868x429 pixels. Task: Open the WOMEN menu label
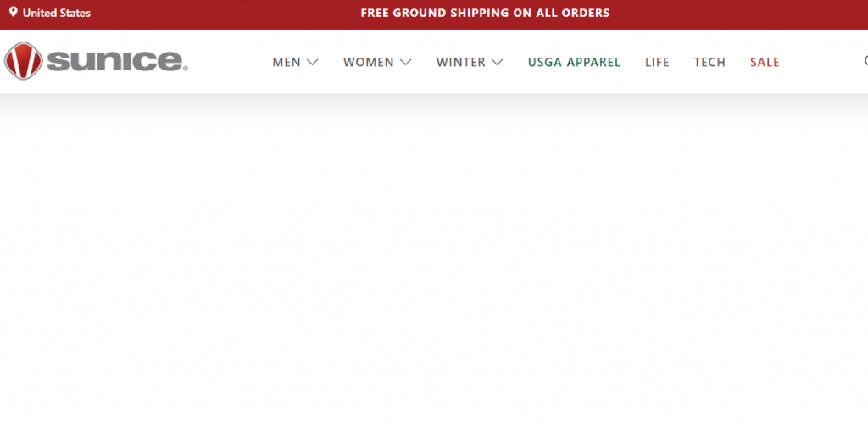(x=369, y=62)
